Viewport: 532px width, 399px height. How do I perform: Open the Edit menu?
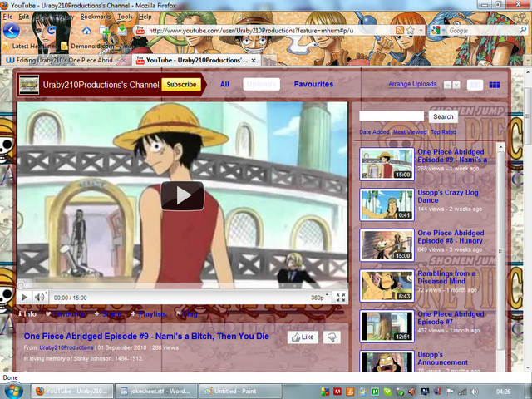[24, 17]
